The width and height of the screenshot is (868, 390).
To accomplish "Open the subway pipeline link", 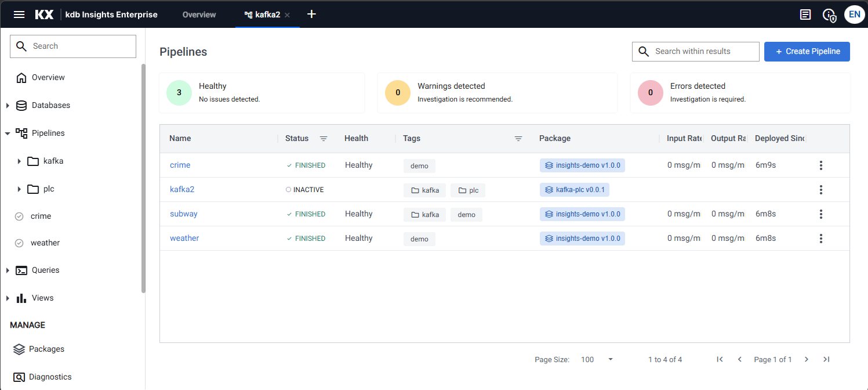I will pyautogui.click(x=184, y=214).
